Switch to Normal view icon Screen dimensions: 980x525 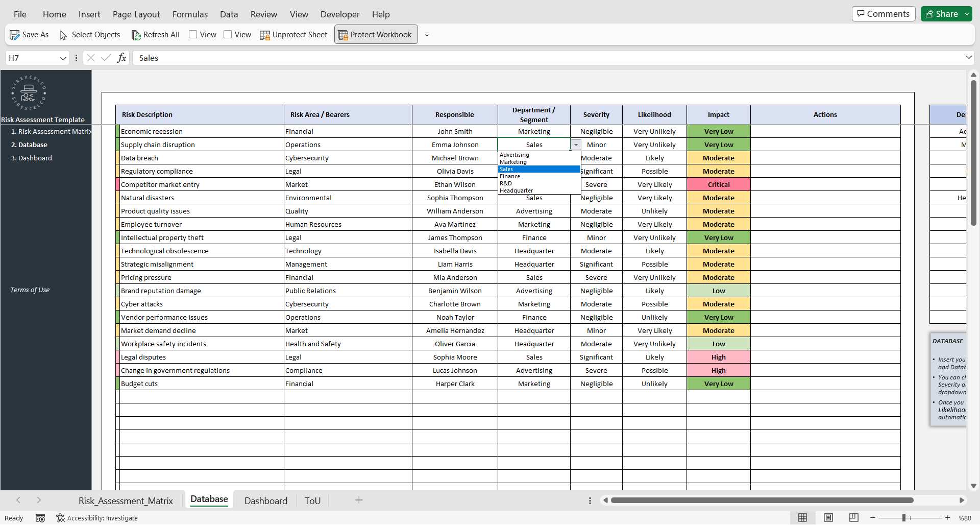(802, 518)
